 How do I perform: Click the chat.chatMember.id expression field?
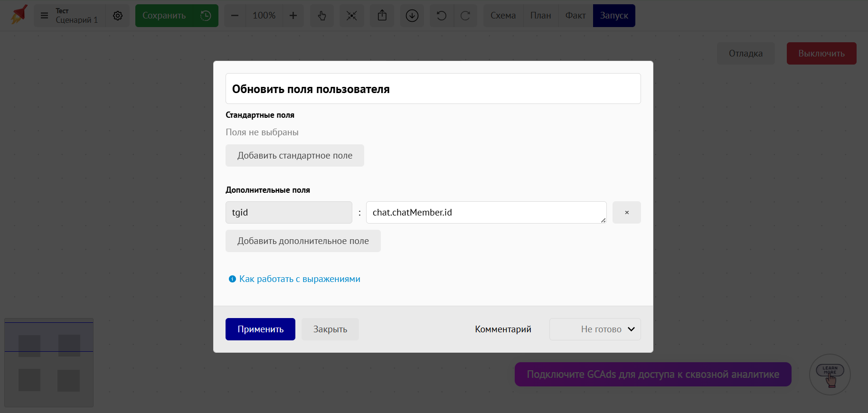click(x=486, y=212)
